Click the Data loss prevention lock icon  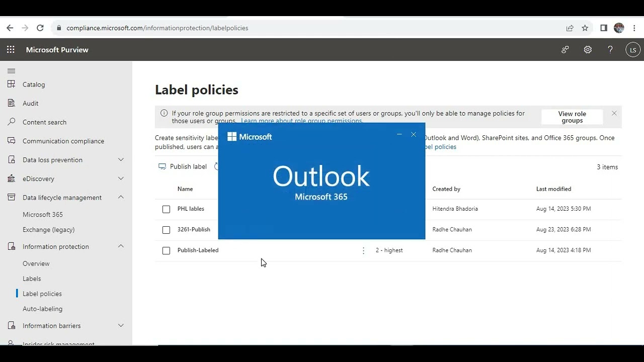point(12,160)
